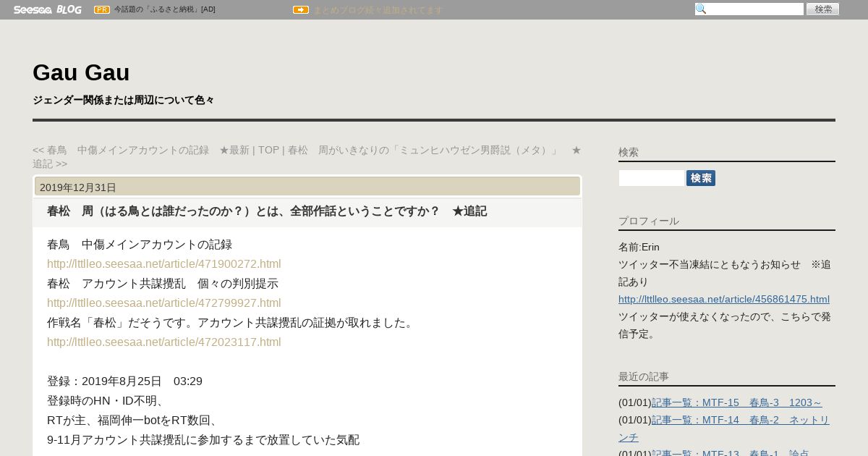Open link article/472799927.html
This screenshot has width=868, height=456.
click(x=164, y=303)
